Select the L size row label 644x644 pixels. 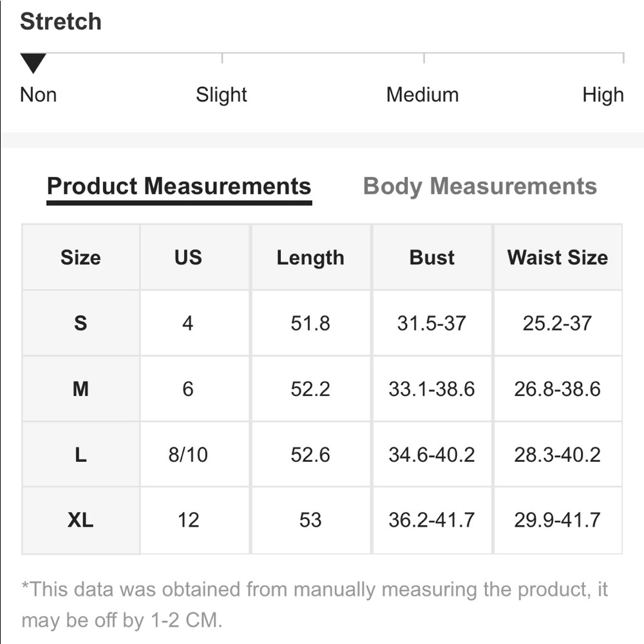click(x=80, y=455)
